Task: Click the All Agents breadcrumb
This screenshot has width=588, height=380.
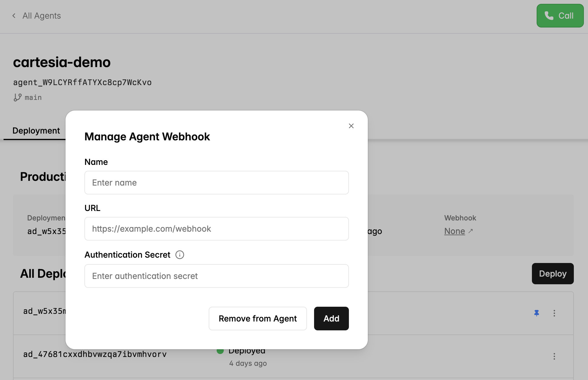Action: [41, 16]
